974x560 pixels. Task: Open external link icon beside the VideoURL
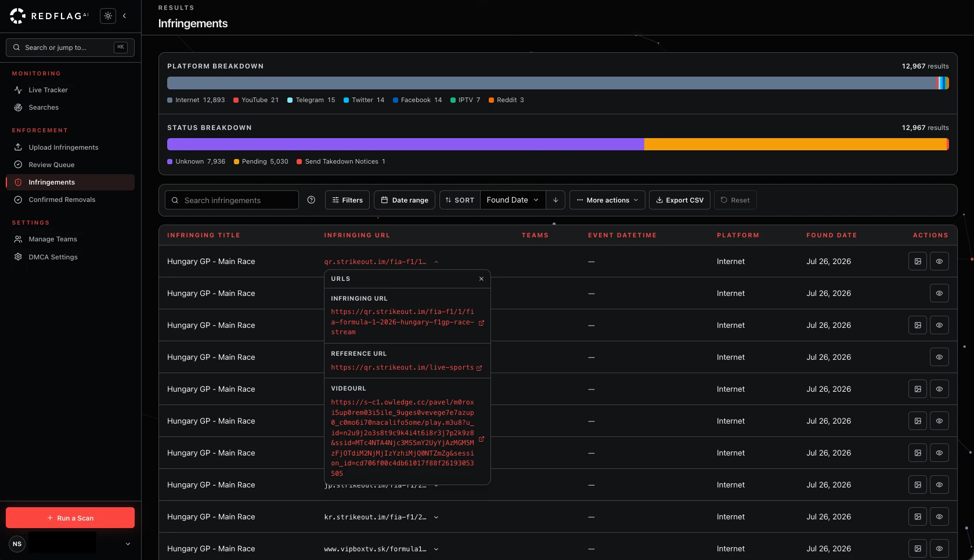(x=481, y=439)
